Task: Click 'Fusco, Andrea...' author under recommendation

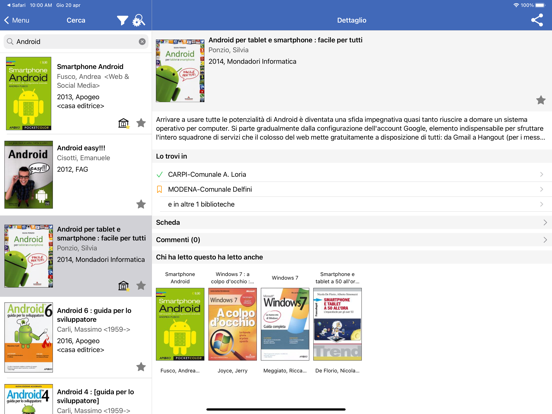Action: pyautogui.click(x=180, y=371)
